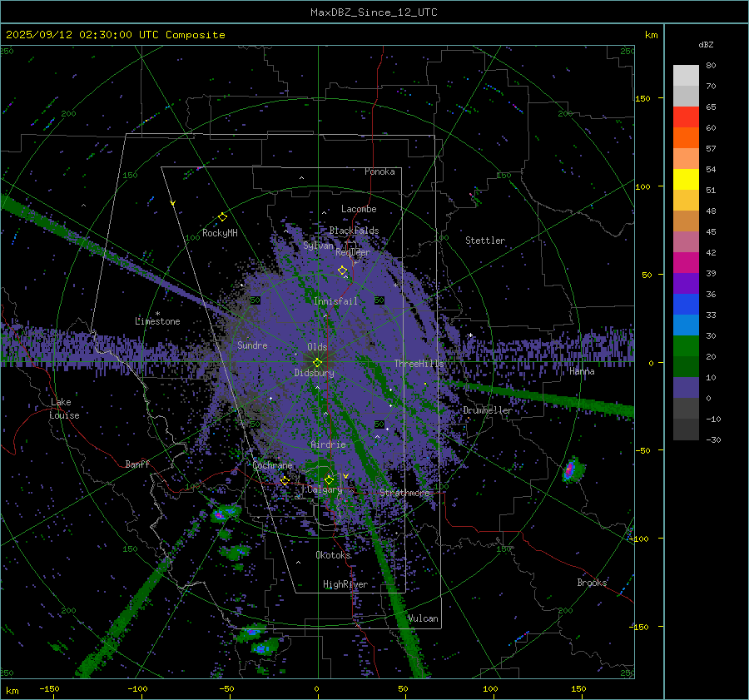749x700 pixels.
Task: Click the Lacombe town label
Action: 359,209
